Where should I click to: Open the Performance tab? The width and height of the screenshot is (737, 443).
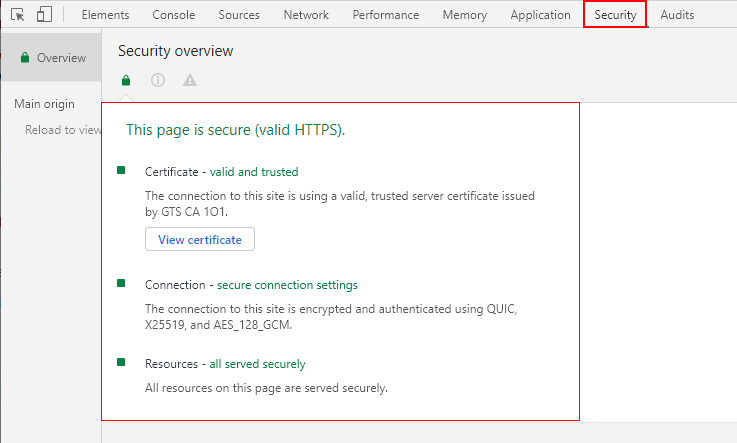pos(385,15)
